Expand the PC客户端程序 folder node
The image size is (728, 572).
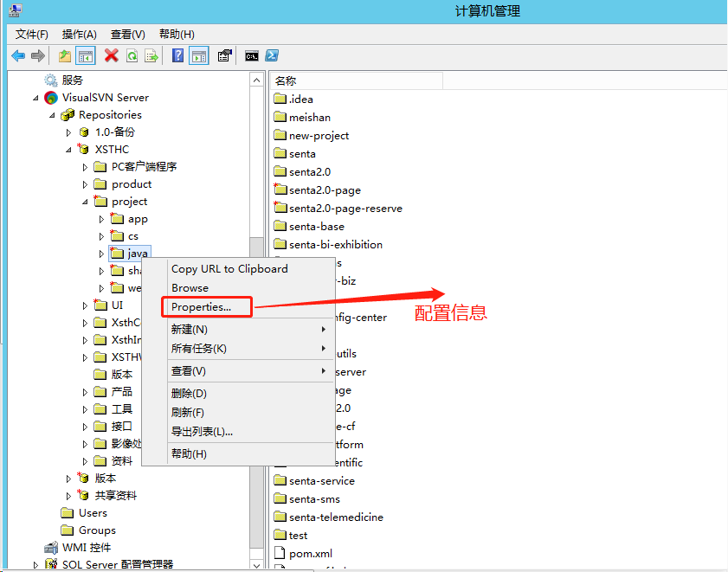[85, 167]
